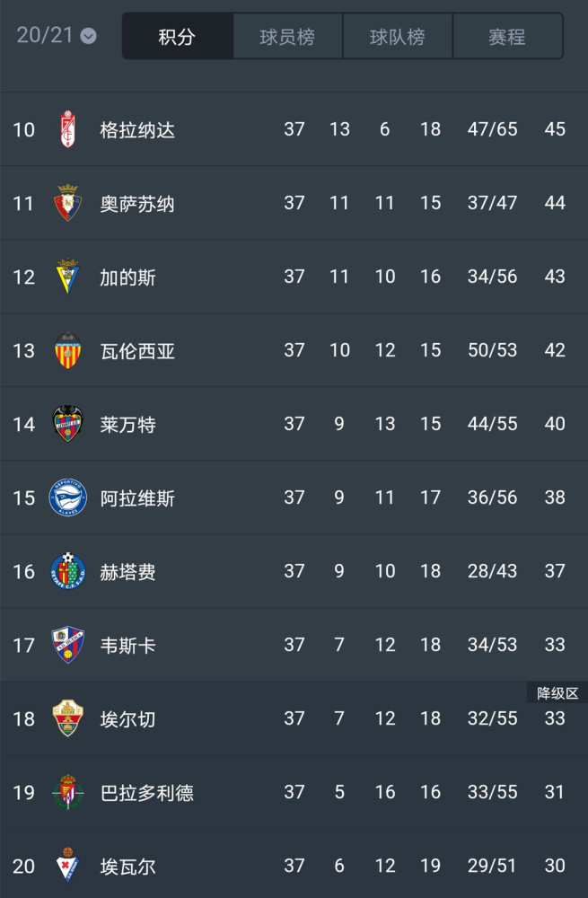This screenshot has height=898, width=588.
Task: Open the 20/21 season dropdown
Action: click(57, 36)
